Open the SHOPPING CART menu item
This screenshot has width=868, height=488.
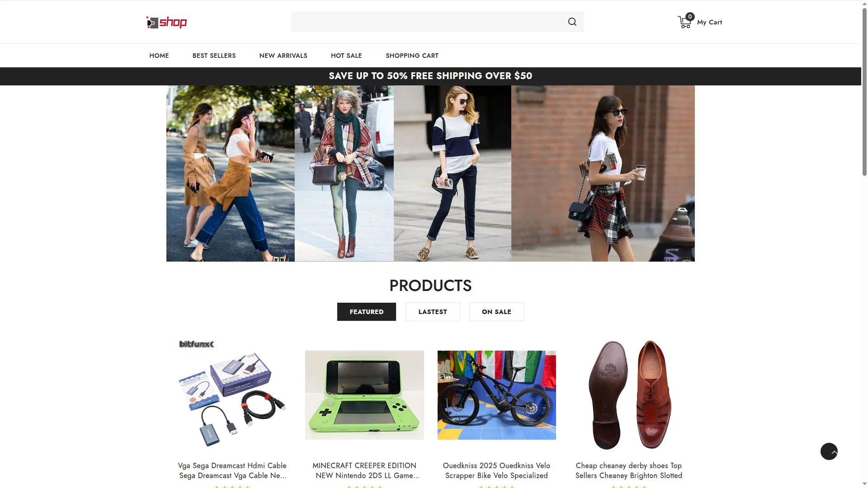point(412,56)
